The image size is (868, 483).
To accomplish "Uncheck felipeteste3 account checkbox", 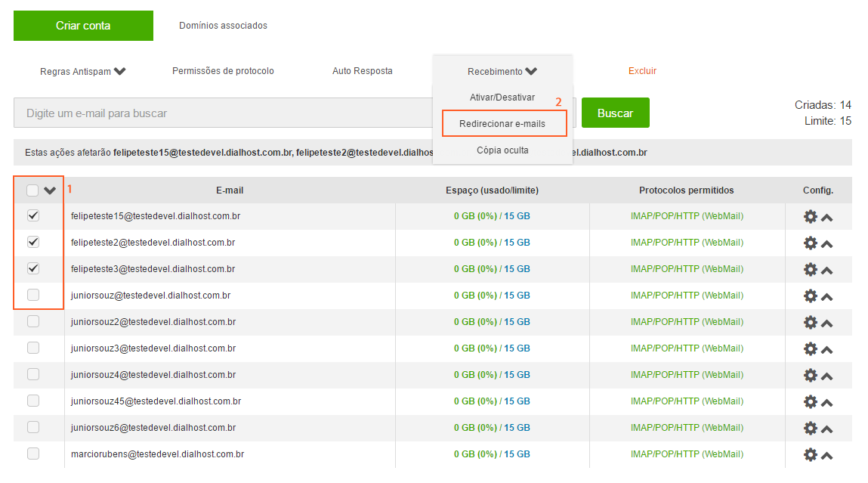I will point(33,268).
